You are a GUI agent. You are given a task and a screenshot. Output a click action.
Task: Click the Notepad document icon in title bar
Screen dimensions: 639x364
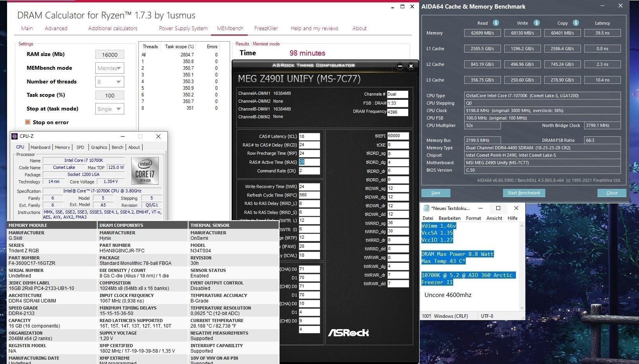point(426,208)
